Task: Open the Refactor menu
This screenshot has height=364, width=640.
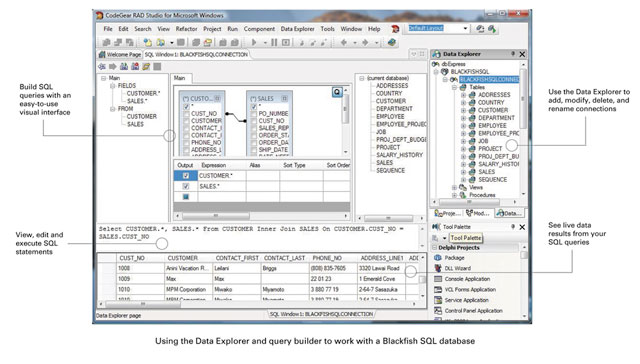Action: (x=186, y=29)
